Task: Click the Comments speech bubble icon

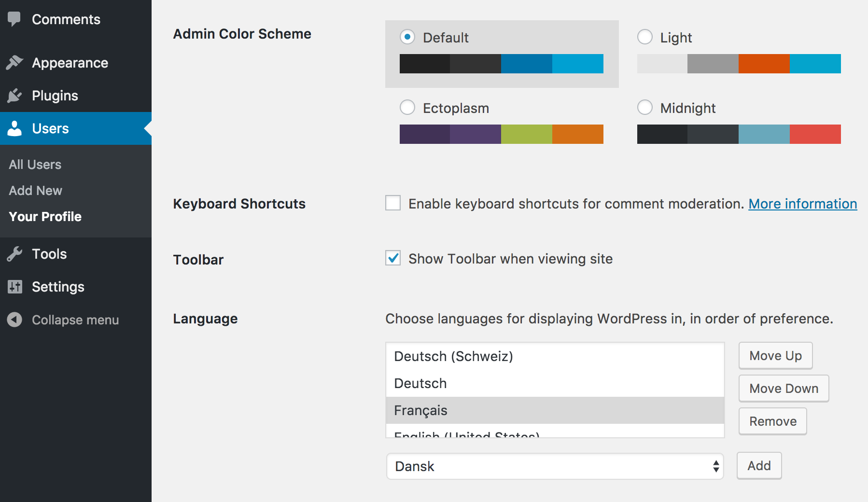Action: click(x=14, y=19)
